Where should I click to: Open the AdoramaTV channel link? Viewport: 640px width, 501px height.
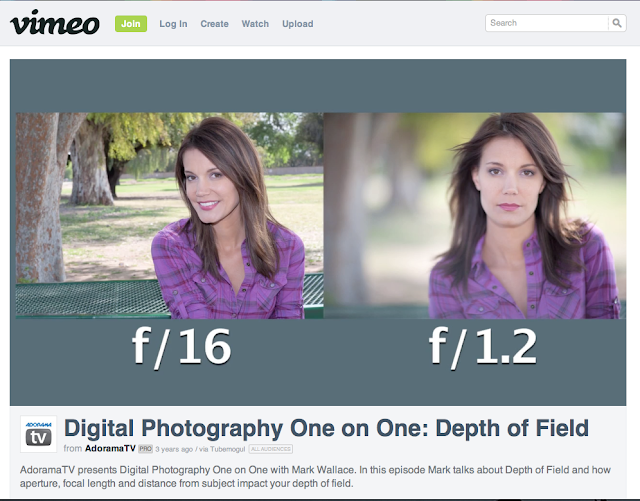[110, 448]
